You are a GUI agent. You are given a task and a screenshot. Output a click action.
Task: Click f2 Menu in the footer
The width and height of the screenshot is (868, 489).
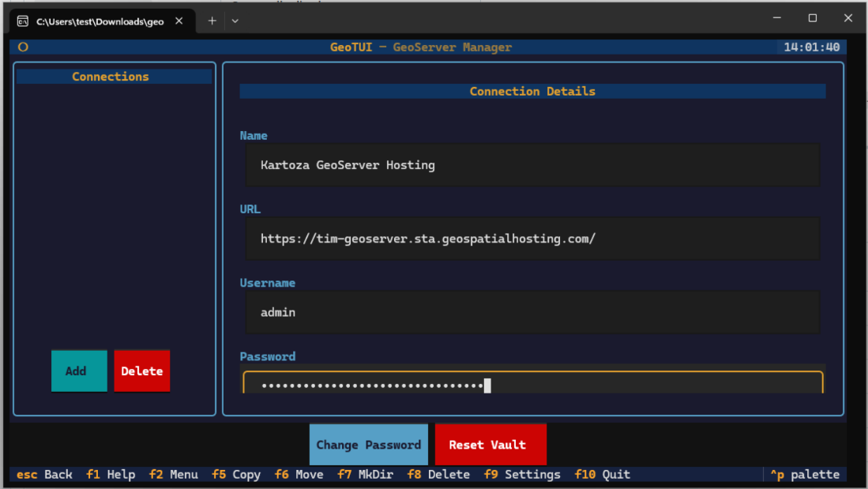[173, 475]
